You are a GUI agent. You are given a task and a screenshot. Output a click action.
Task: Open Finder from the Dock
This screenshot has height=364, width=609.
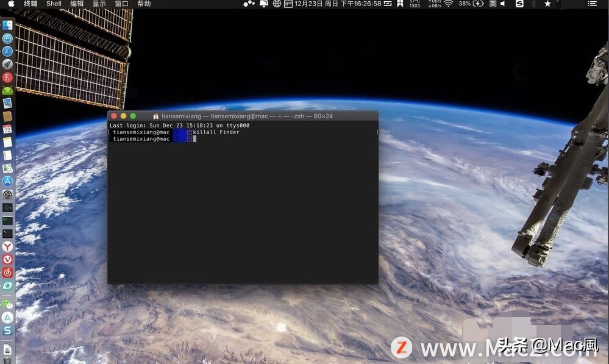[7, 25]
